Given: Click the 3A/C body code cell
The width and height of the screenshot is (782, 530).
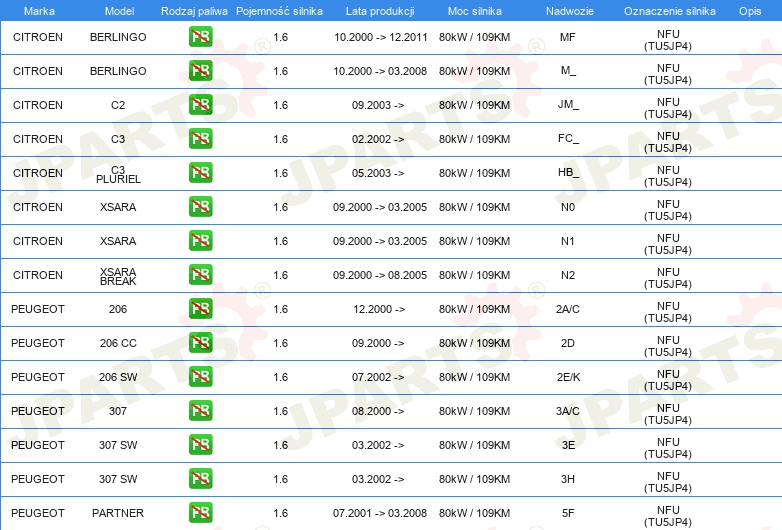Looking at the screenshot, I should pos(568,411).
